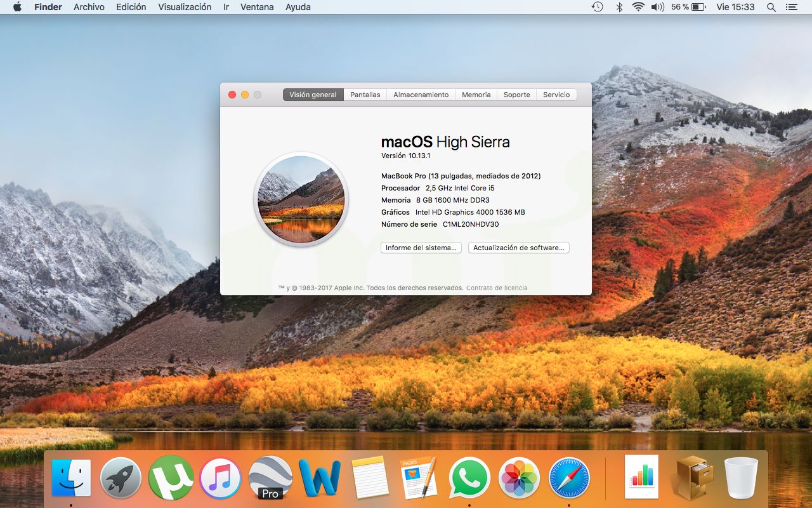Open the Archivo menu
The width and height of the screenshot is (812, 508).
[89, 7]
